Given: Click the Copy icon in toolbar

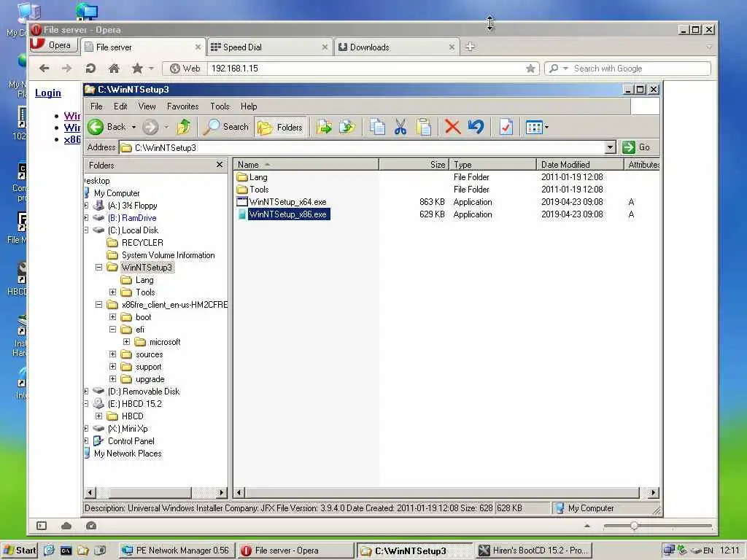Looking at the screenshot, I should click(377, 127).
